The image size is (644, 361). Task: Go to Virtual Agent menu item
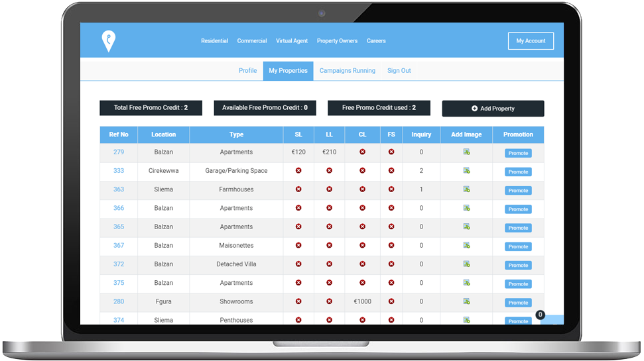[292, 41]
